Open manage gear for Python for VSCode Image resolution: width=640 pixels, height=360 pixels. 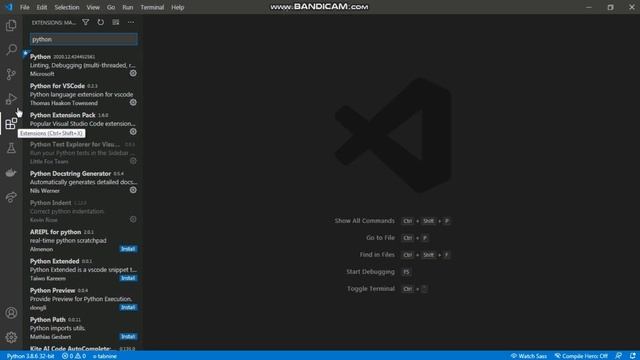tap(133, 102)
